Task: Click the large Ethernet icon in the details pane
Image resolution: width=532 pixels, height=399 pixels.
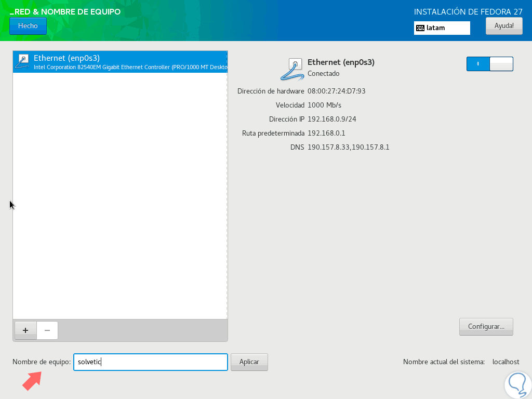Action: point(292,69)
